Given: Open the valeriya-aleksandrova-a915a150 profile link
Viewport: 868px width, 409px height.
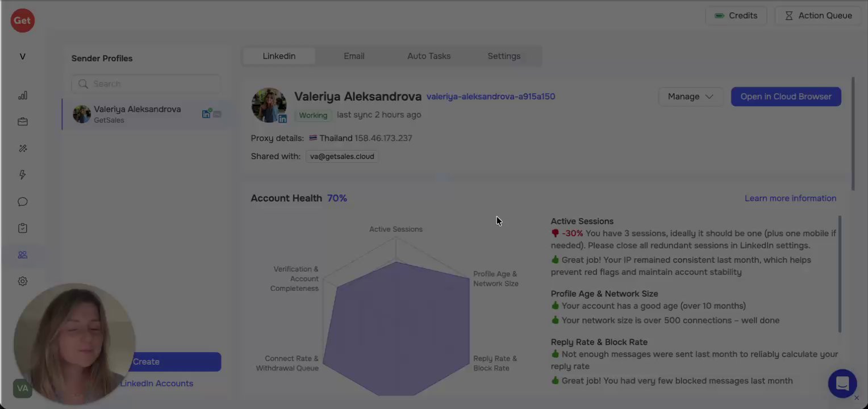Looking at the screenshot, I should coord(491,97).
